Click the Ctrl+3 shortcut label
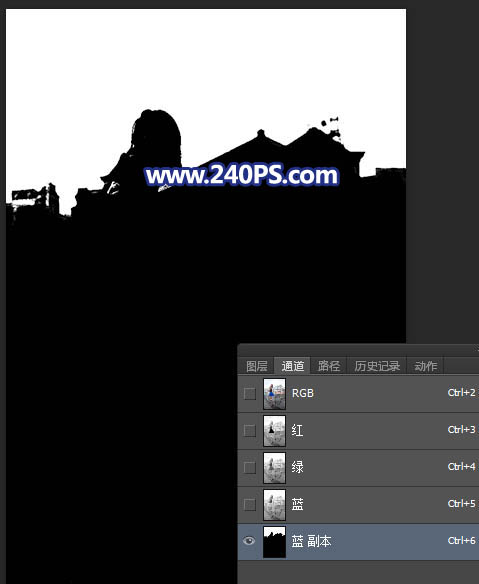479x584 pixels. point(462,429)
